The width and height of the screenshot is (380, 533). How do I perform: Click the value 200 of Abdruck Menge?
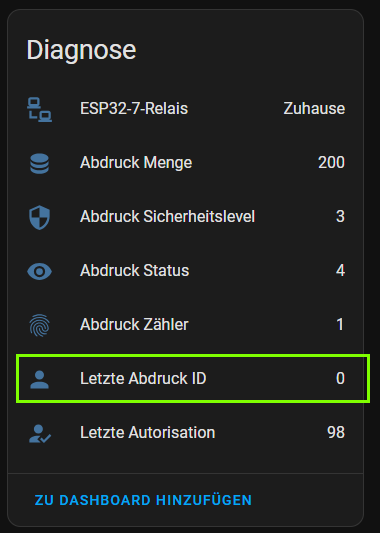(x=331, y=162)
